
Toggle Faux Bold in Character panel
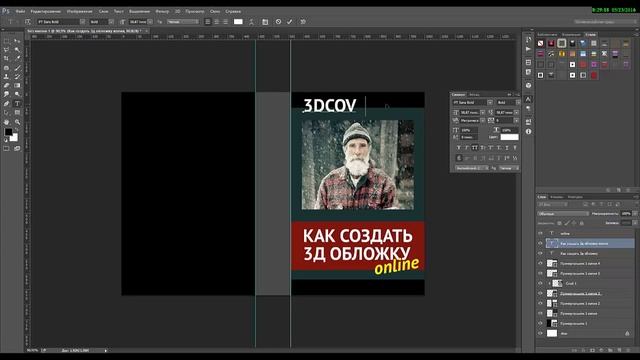click(459, 147)
